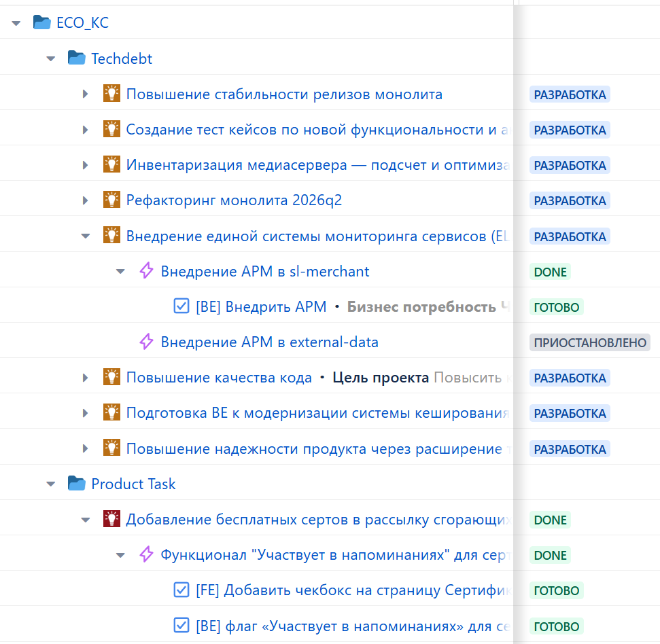
Task: Open 'Повышение качества кода' issue
Action: [x=220, y=378]
